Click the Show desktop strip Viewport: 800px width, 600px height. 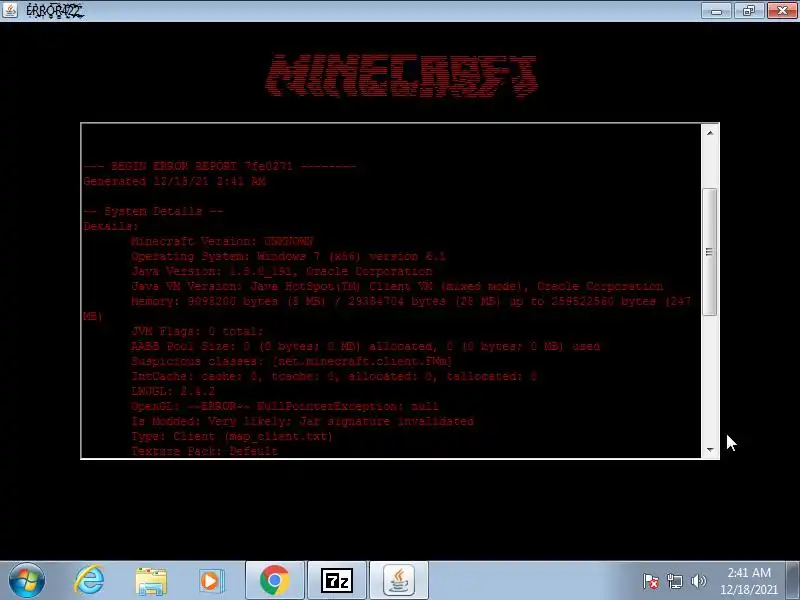click(x=793, y=580)
